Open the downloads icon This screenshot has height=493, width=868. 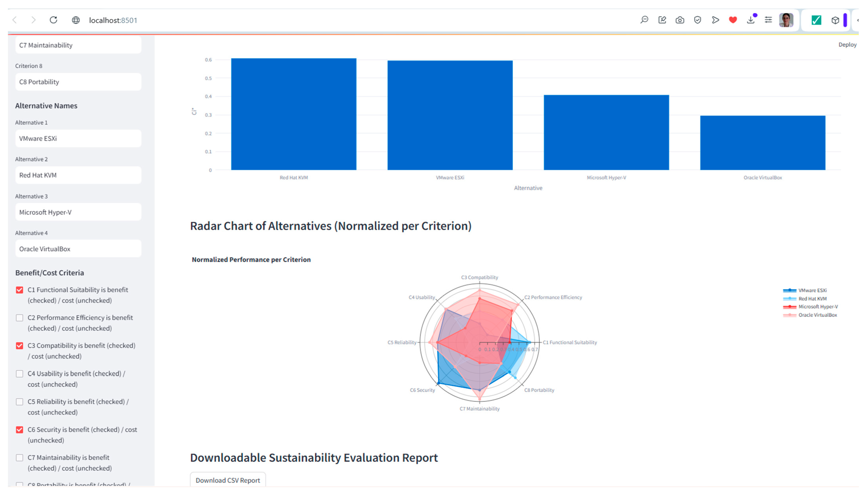[x=751, y=20]
